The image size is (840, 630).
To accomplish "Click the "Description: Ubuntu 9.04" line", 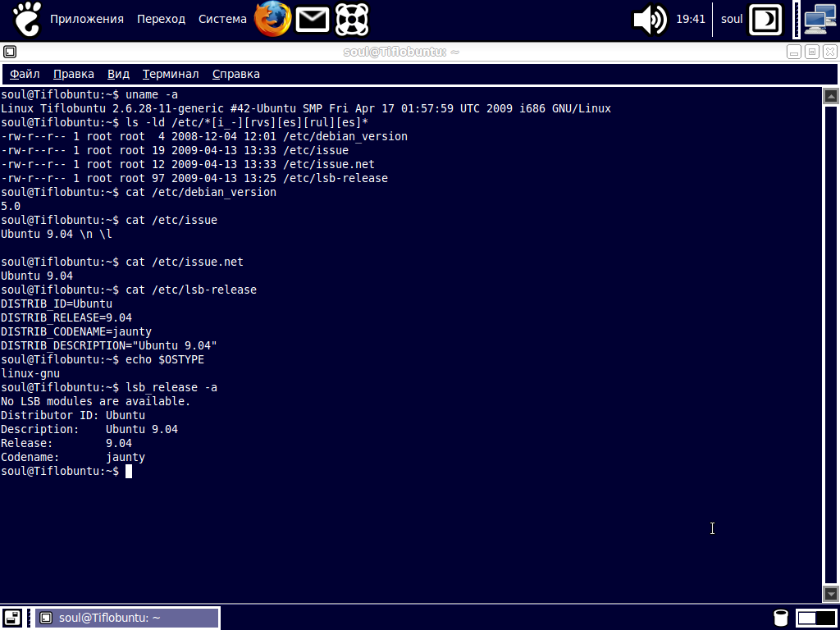I will pyautogui.click(x=89, y=429).
